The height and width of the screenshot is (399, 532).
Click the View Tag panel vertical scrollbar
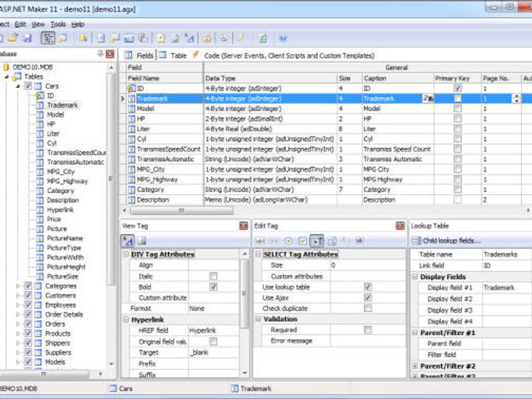tap(244, 293)
